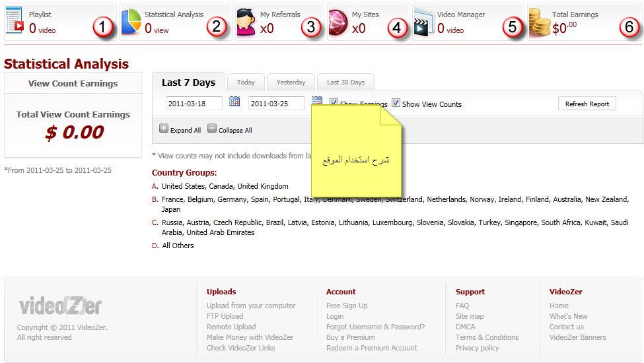Image resolution: width=644 pixels, height=363 pixels.
Task: Click the Free Sign Up link
Action: 347,306
